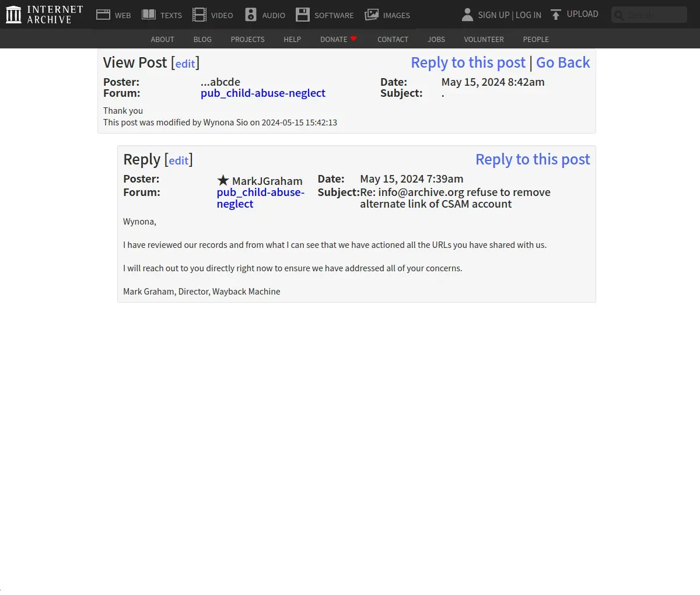Open the HELP page
The width and height of the screenshot is (700, 595).
click(292, 39)
